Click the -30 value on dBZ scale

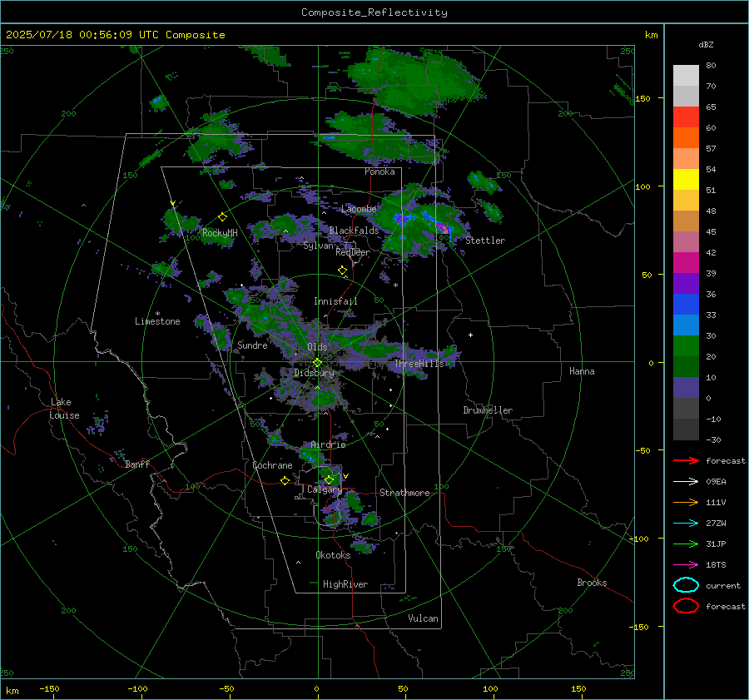click(x=714, y=440)
